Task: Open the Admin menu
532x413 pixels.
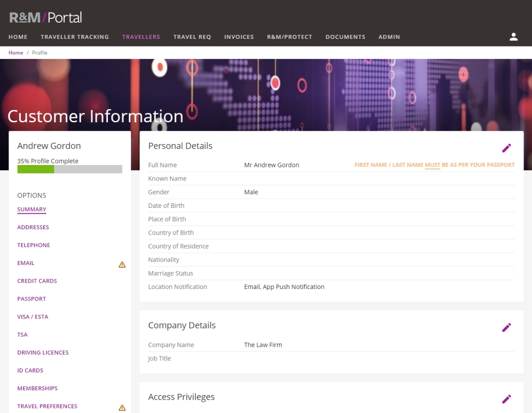Action: [389, 37]
